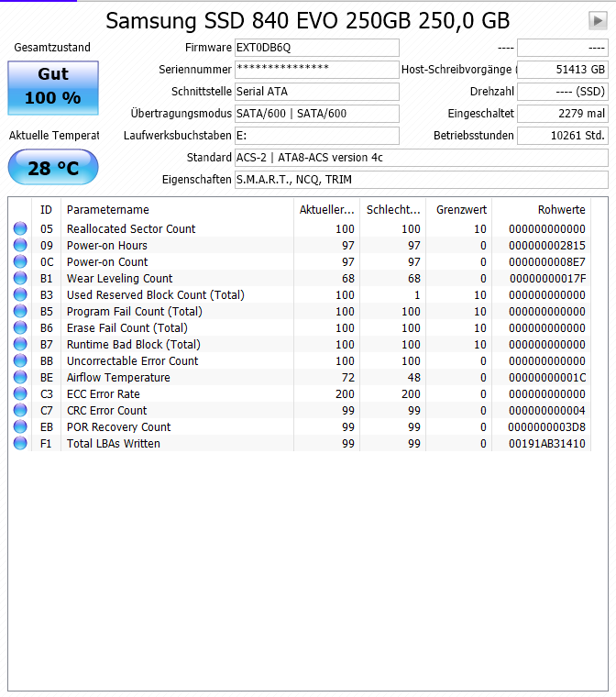Viewport: 616px width, 697px height.
Task: Select the Power-on Count parameter name
Action: coord(107,261)
